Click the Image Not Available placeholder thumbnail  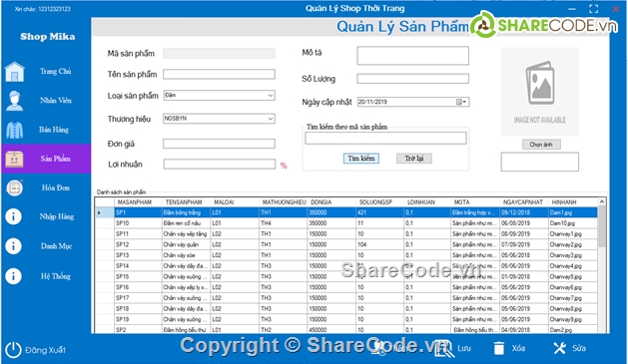point(539,92)
